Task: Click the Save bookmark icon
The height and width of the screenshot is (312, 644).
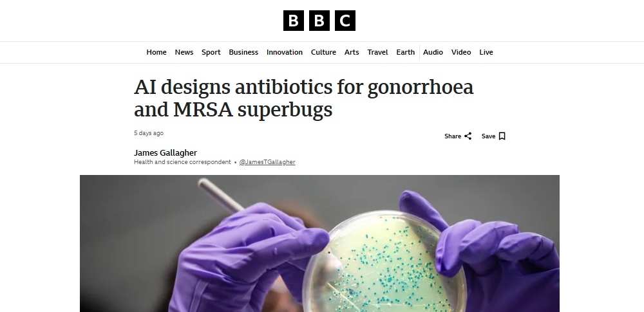Action: pos(502,136)
